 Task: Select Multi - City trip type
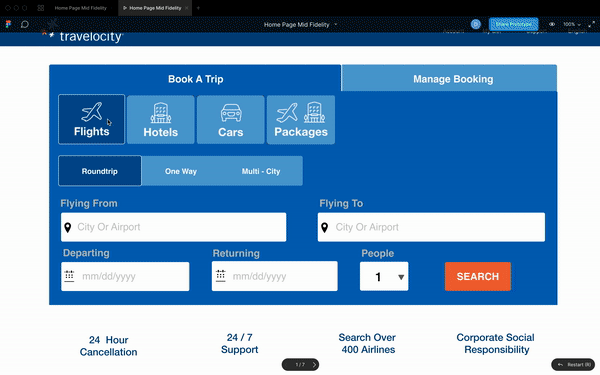261,171
